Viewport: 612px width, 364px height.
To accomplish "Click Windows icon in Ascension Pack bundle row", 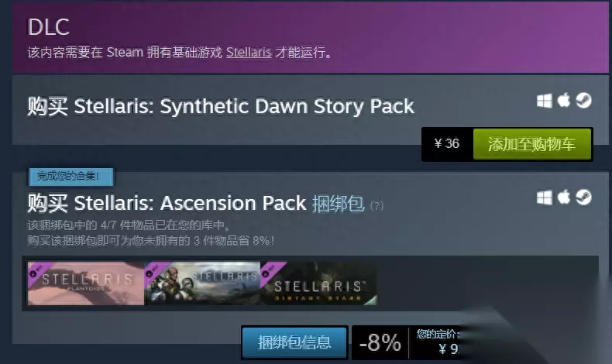I will (x=544, y=197).
